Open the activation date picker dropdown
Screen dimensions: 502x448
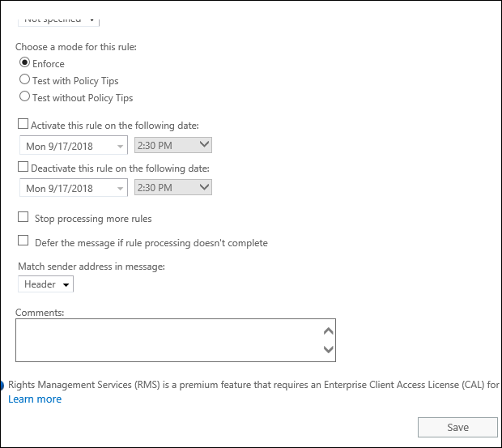pos(74,146)
